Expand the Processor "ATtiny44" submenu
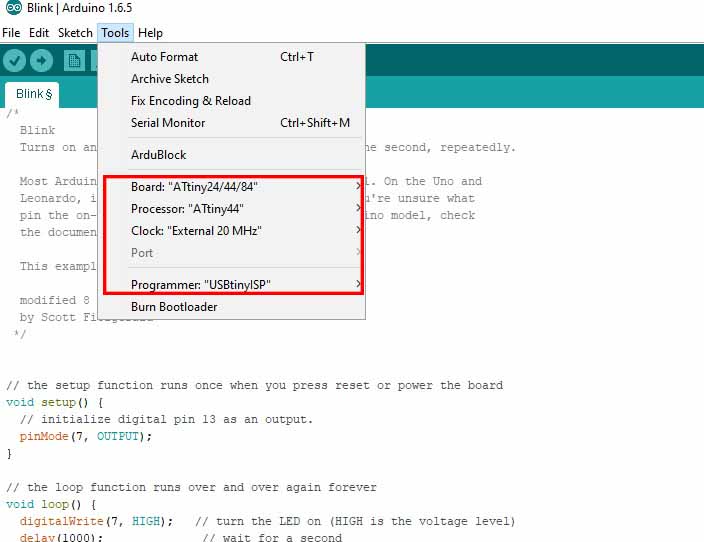Image resolution: width=704 pixels, height=542 pixels. point(233,209)
